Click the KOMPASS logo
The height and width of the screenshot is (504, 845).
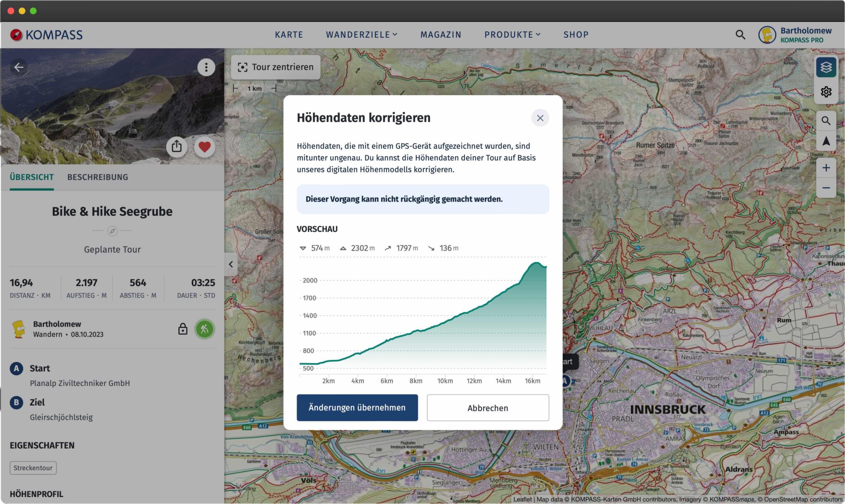pos(46,35)
